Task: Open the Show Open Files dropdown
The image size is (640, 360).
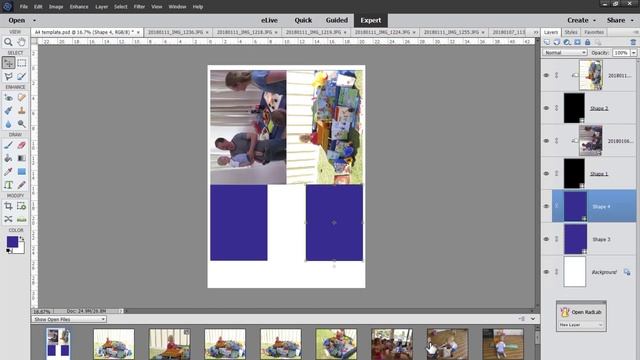Action: (x=69, y=319)
